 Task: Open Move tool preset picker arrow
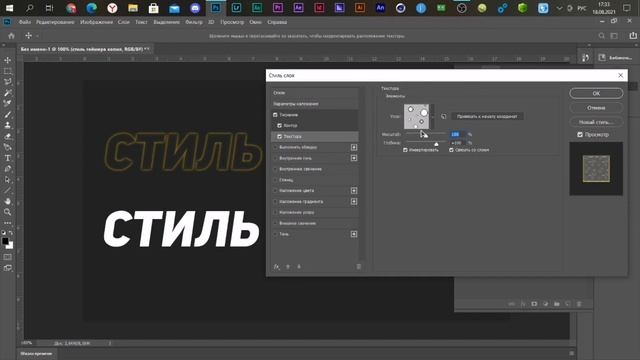coord(37,36)
